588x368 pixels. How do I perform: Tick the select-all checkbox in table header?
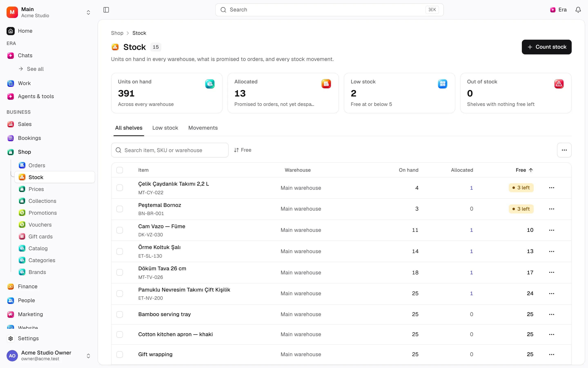click(x=120, y=170)
